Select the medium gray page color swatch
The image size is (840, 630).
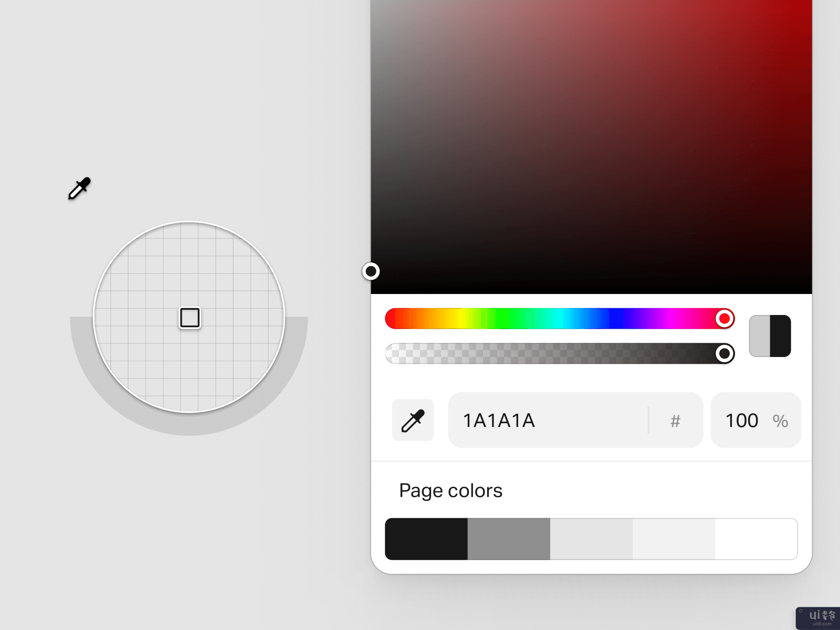click(509, 539)
